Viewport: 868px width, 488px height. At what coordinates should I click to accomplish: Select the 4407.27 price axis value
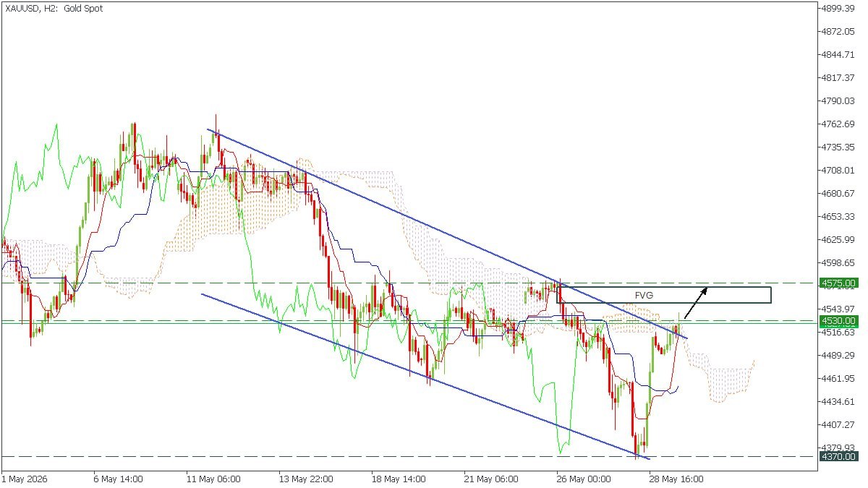[839, 424]
